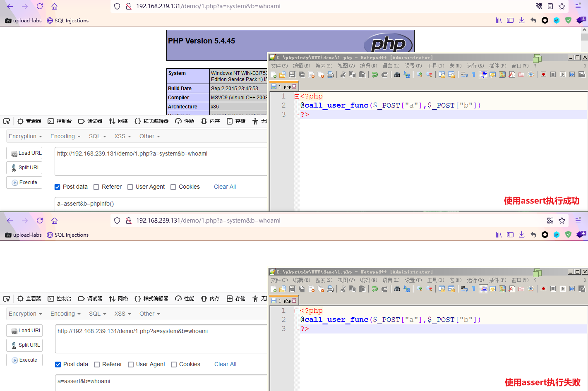The height and width of the screenshot is (391, 588).
Task: Click Stop recording icon in lower Notepad++ toolbar
Action: [x=553, y=289]
